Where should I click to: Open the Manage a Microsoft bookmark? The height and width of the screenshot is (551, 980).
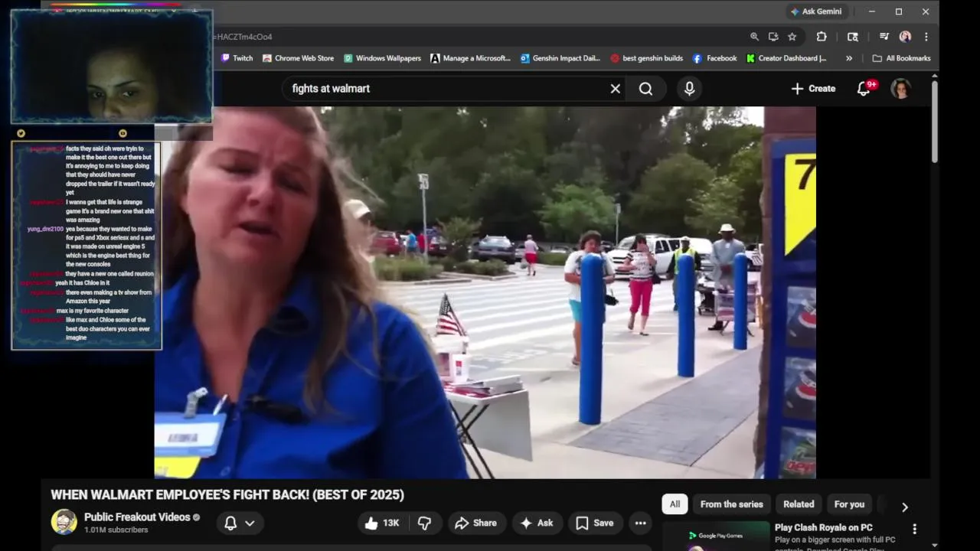pos(470,58)
